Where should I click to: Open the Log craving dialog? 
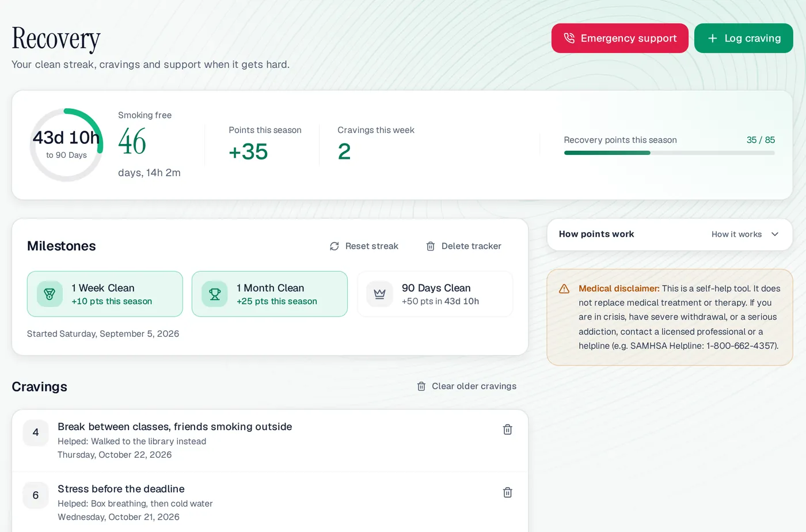point(743,38)
